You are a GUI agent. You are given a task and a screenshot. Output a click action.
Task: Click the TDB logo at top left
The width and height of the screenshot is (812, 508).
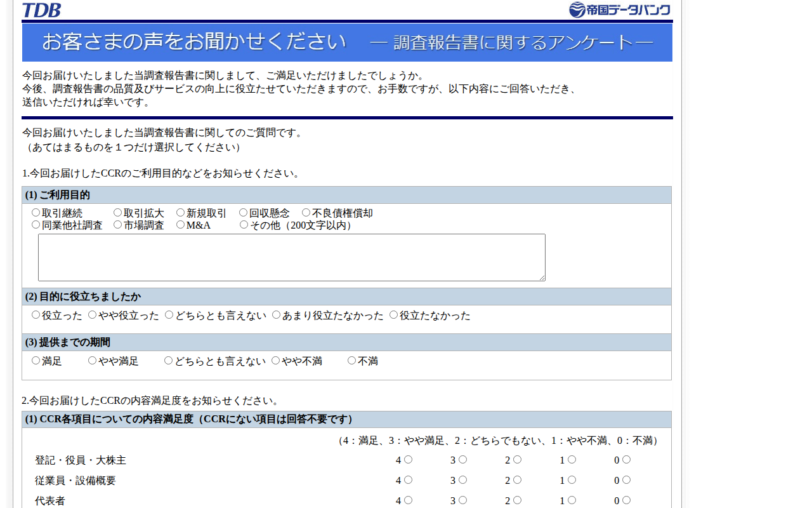[42, 10]
